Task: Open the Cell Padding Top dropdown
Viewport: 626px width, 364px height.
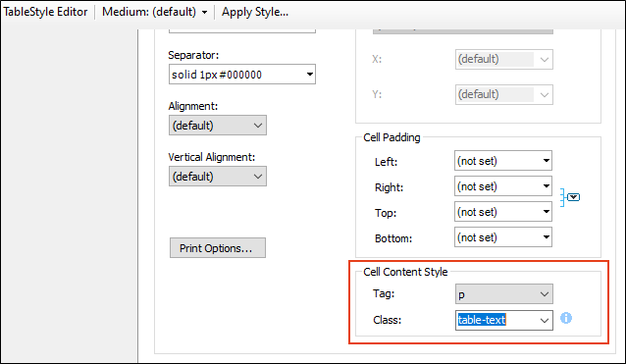Action: click(503, 212)
